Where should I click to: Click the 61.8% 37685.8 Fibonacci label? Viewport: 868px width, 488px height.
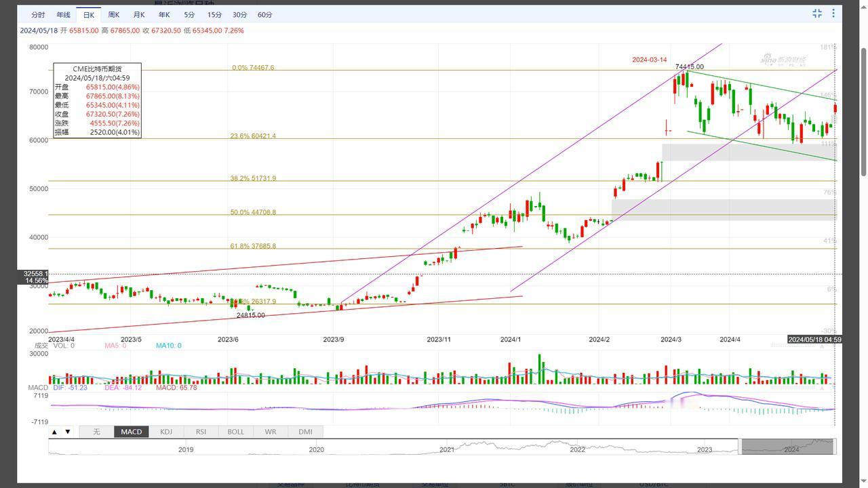(253, 246)
